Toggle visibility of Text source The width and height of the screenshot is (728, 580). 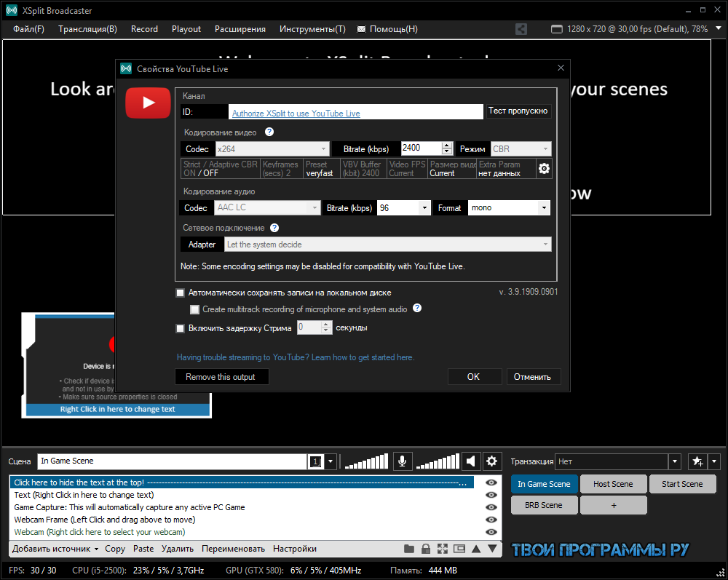tap(491, 495)
